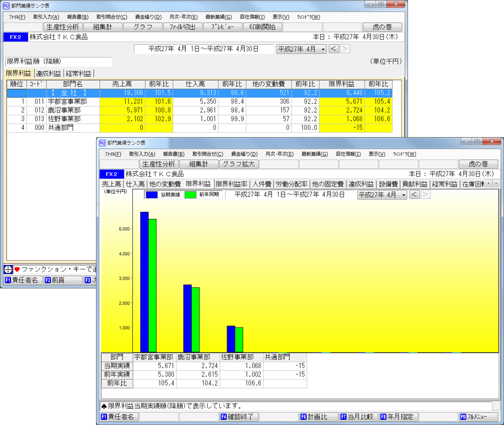Click F4 確認終了 key
The height and width of the screenshot is (425, 504).
coord(238,417)
